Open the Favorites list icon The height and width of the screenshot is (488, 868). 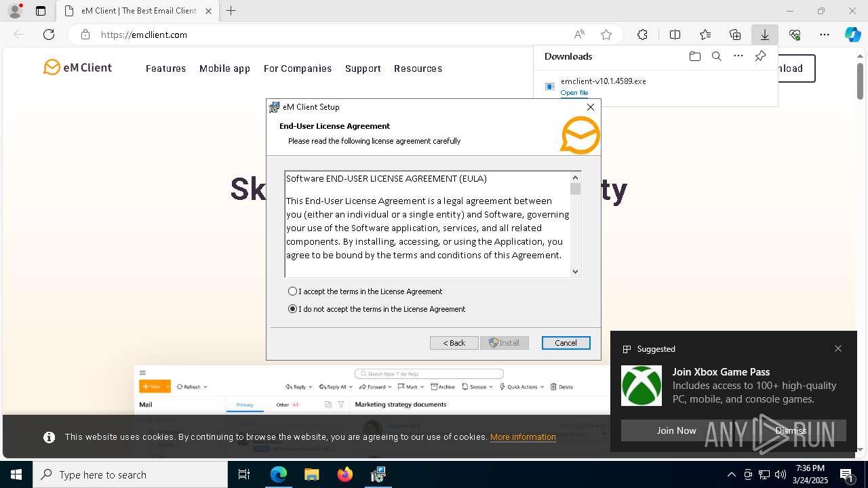pyautogui.click(x=705, y=35)
